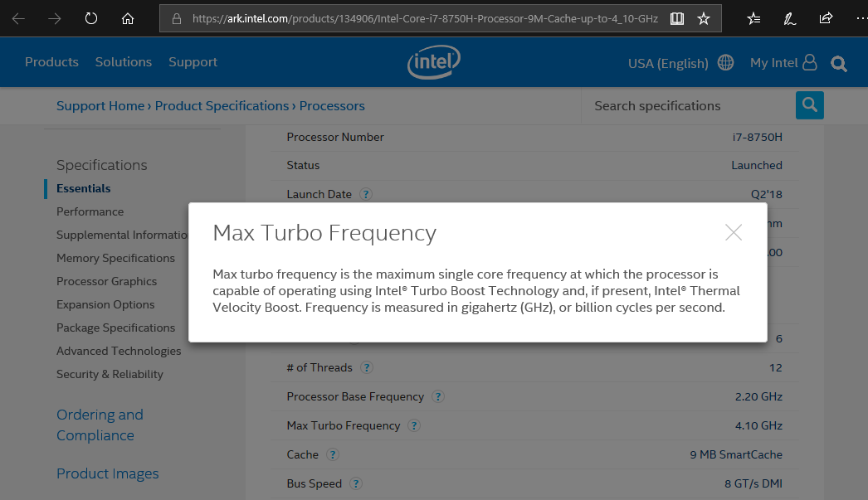868x500 pixels.
Task: Click the Intel logo
Action: [x=433, y=62]
